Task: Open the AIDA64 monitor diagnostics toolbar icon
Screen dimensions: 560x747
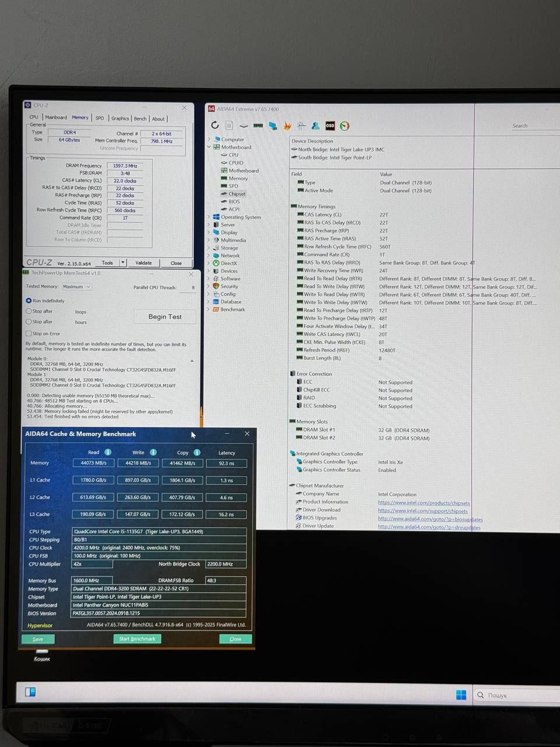Action: [x=272, y=125]
